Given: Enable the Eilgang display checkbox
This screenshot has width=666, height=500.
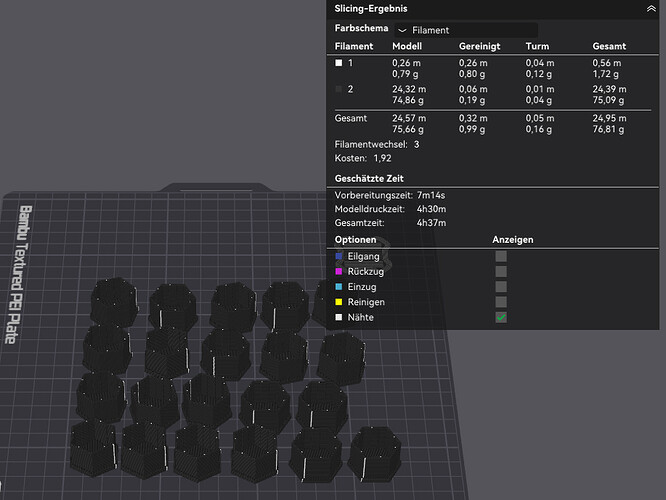Looking at the screenshot, I should click(501, 256).
